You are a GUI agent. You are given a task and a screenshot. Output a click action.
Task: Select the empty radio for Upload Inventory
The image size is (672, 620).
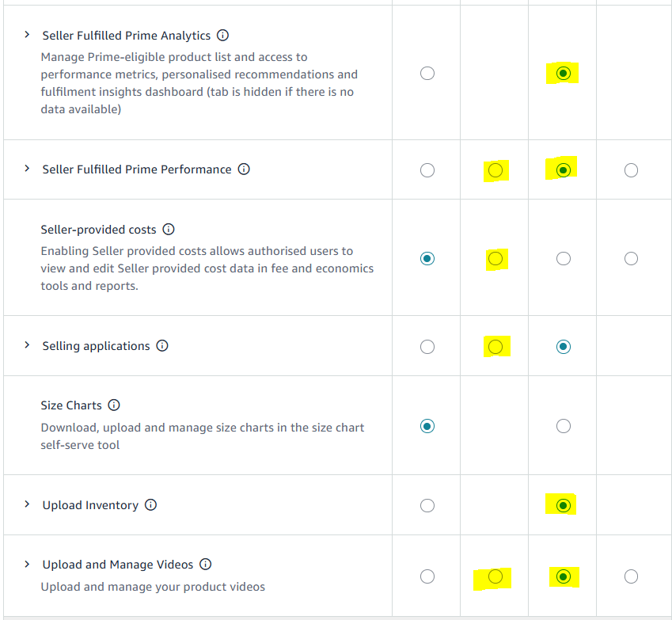pos(427,505)
